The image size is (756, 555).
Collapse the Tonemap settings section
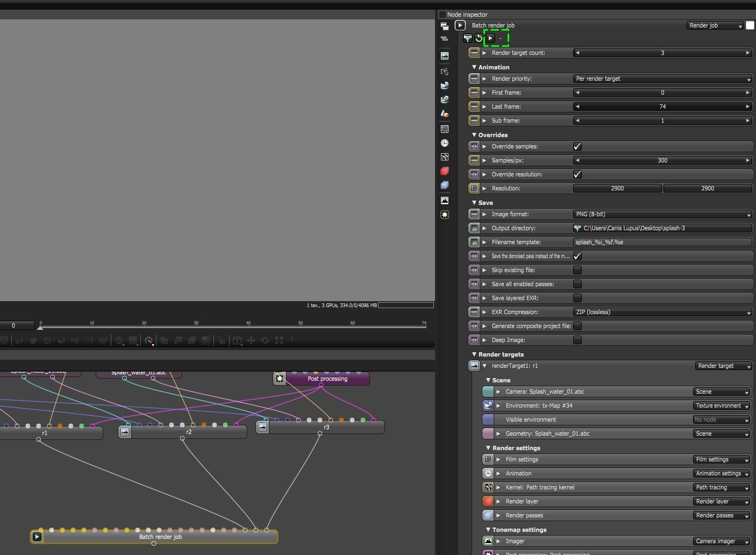click(x=488, y=530)
